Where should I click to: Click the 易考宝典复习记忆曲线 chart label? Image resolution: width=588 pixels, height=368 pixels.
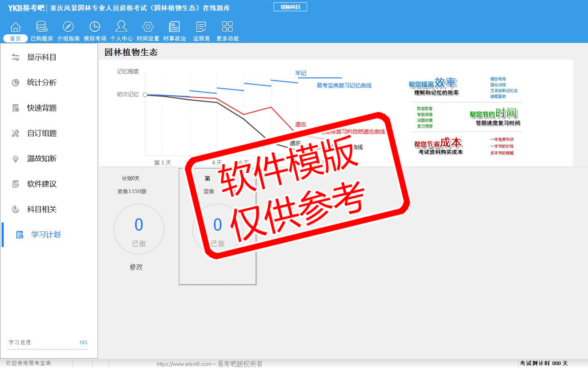(344, 85)
